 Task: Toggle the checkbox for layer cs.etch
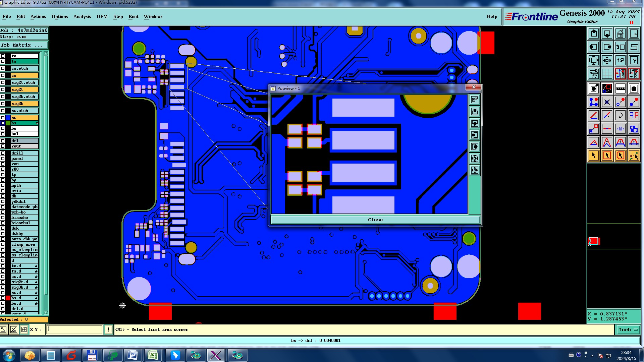click(3, 68)
